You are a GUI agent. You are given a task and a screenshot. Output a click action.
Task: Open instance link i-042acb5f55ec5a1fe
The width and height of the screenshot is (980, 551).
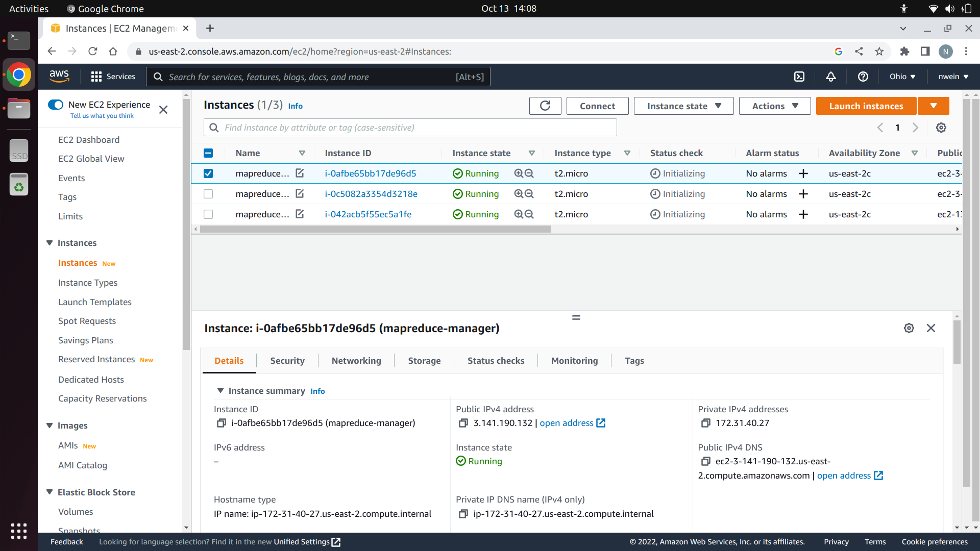pos(368,214)
